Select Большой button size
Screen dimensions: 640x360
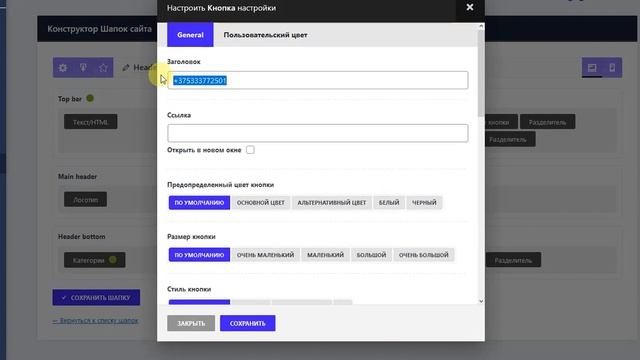tap(371, 255)
